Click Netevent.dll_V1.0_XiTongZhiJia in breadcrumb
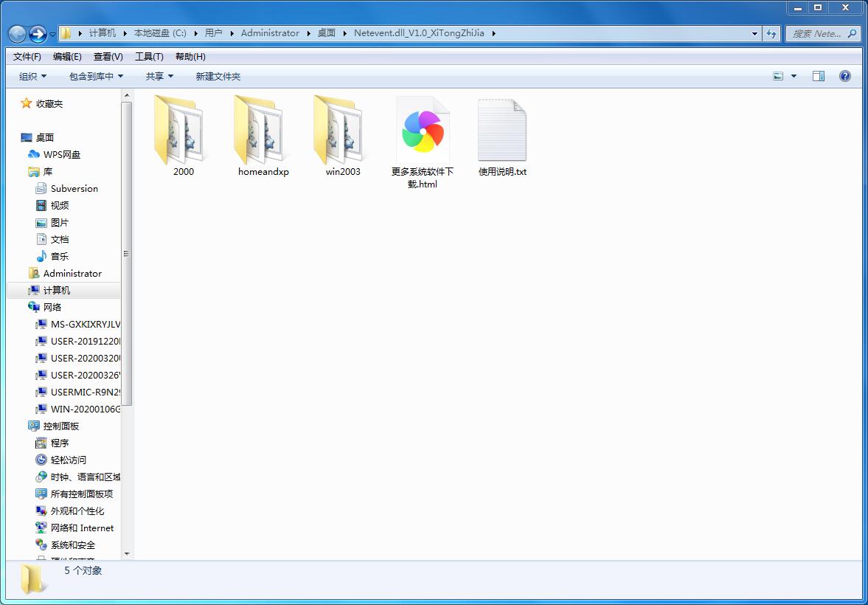This screenshot has width=868, height=605. tap(419, 33)
